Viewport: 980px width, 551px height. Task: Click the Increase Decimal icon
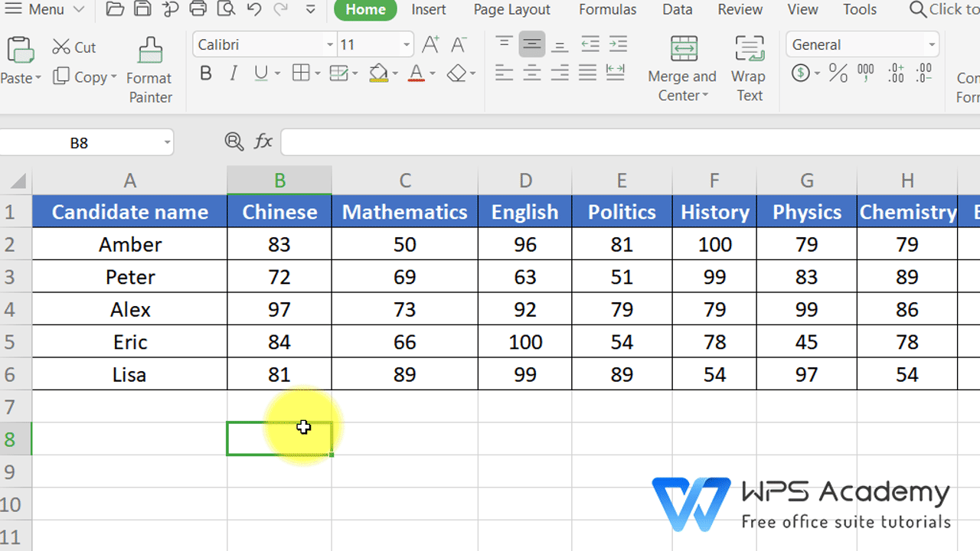[x=896, y=73]
